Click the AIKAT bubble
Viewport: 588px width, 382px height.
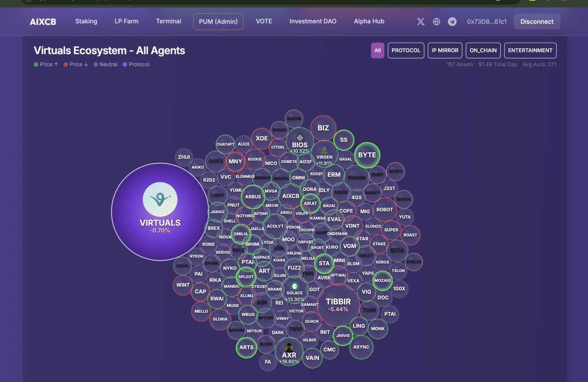point(310,203)
